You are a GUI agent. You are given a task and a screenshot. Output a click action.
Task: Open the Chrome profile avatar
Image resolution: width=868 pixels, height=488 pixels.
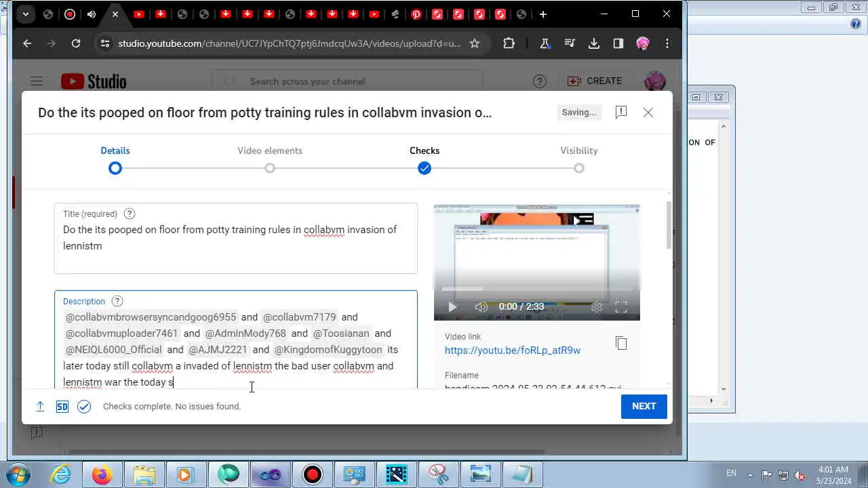click(x=643, y=43)
